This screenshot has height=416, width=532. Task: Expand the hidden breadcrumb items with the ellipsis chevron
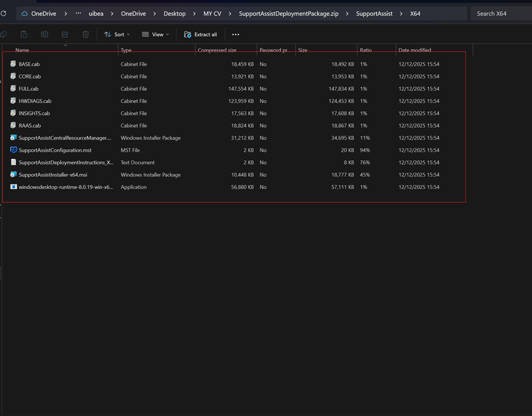pos(78,13)
